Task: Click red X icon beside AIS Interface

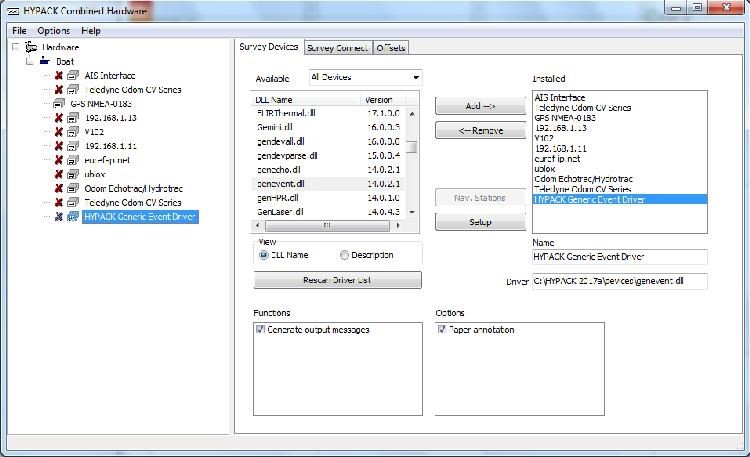Action: pyautogui.click(x=59, y=76)
